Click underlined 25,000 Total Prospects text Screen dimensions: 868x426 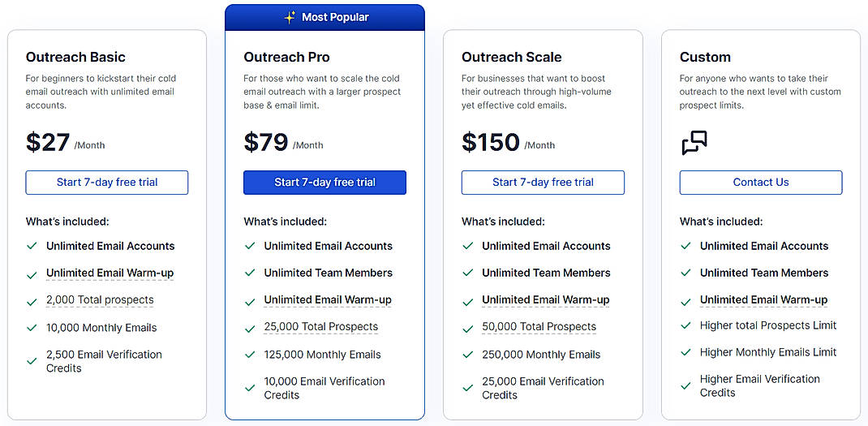pos(320,327)
